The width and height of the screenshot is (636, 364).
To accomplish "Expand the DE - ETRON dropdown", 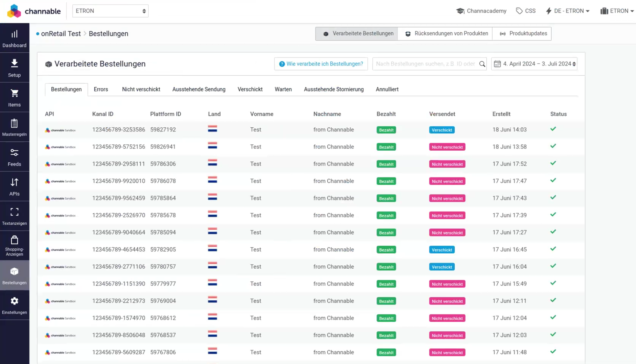I will (x=568, y=11).
